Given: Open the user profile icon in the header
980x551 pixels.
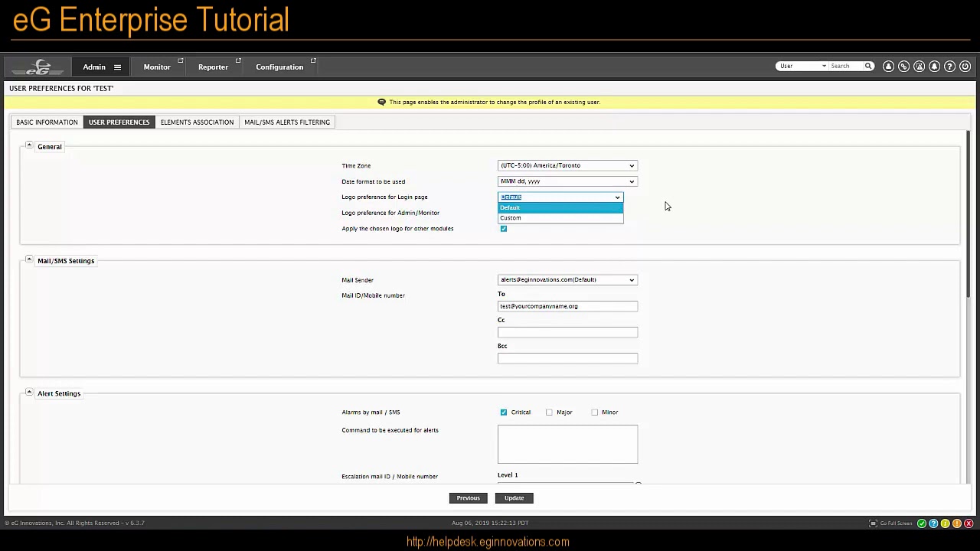Looking at the screenshot, I should (888, 67).
